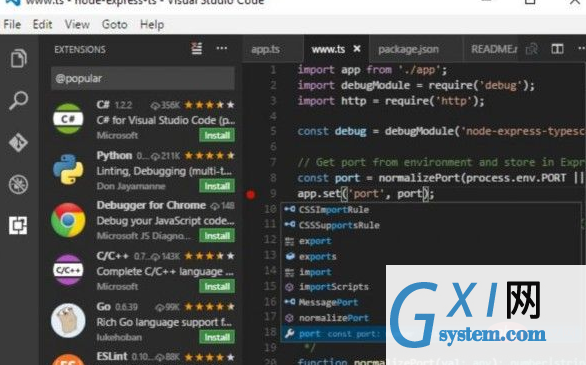This screenshot has width=586, height=365.
Task: Toggle the breakpoint red dot on line 9
Action: pyautogui.click(x=251, y=194)
